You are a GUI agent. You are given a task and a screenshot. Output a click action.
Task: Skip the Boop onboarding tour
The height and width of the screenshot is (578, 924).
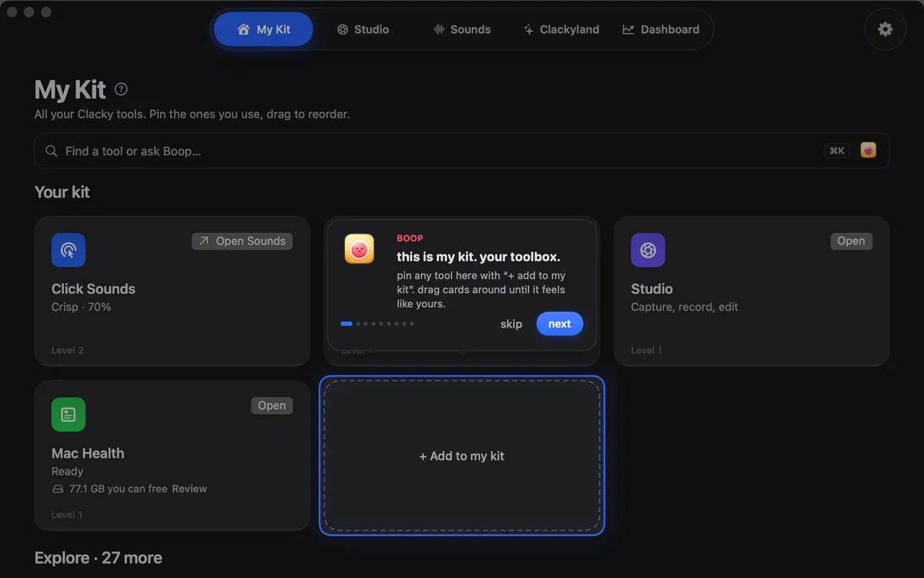(511, 324)
